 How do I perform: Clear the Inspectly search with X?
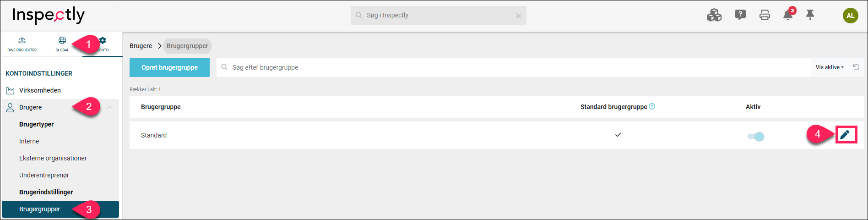click(518, 16)
